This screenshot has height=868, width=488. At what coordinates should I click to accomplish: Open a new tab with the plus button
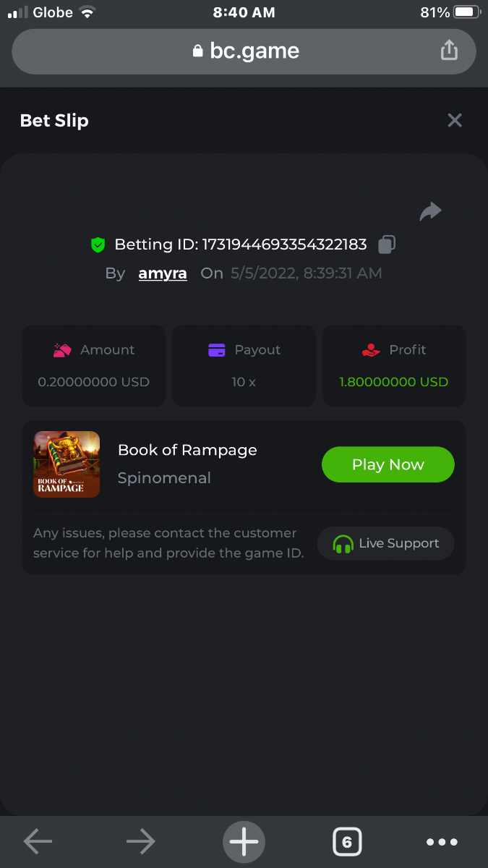(244, 842)
